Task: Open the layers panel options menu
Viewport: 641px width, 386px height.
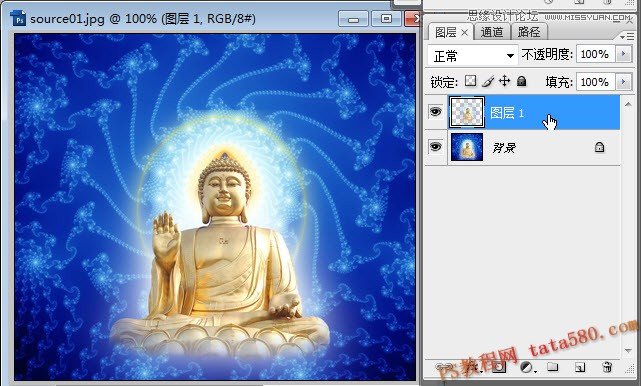Action: point(627,37)
